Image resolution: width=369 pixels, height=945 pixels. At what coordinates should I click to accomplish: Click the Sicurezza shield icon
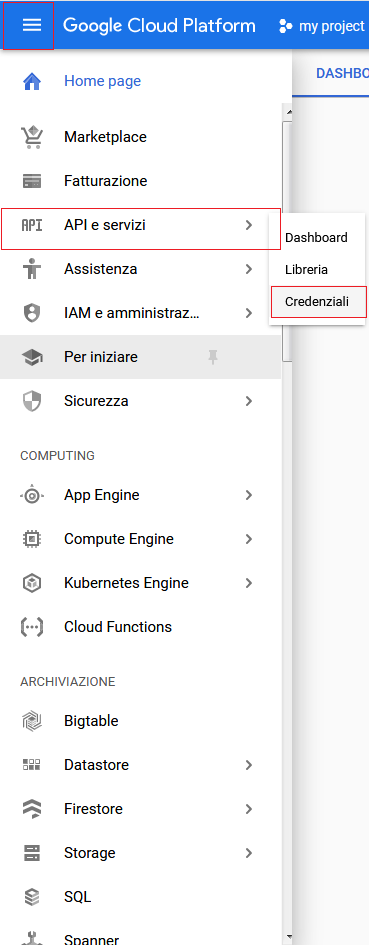click(x=31, y=401)
